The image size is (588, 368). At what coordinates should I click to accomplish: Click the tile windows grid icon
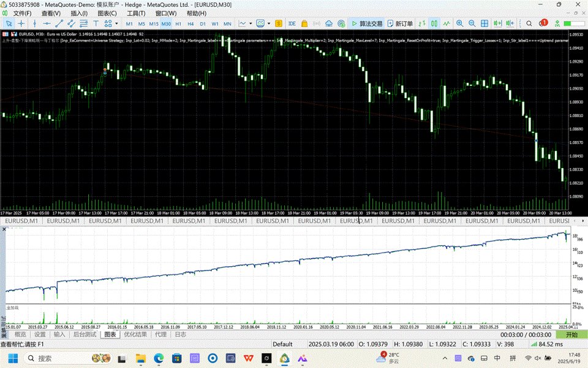(x=484, y=23)
